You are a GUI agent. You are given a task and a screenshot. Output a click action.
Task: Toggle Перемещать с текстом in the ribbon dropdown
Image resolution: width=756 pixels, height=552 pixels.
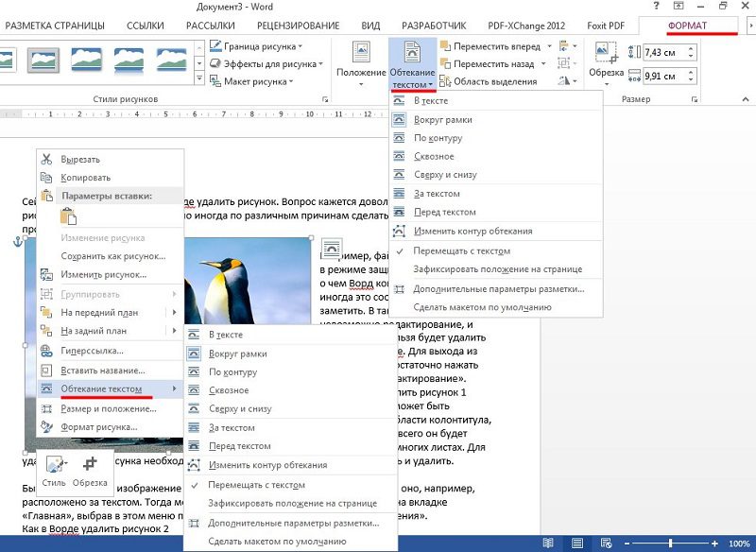coord(496,250)
